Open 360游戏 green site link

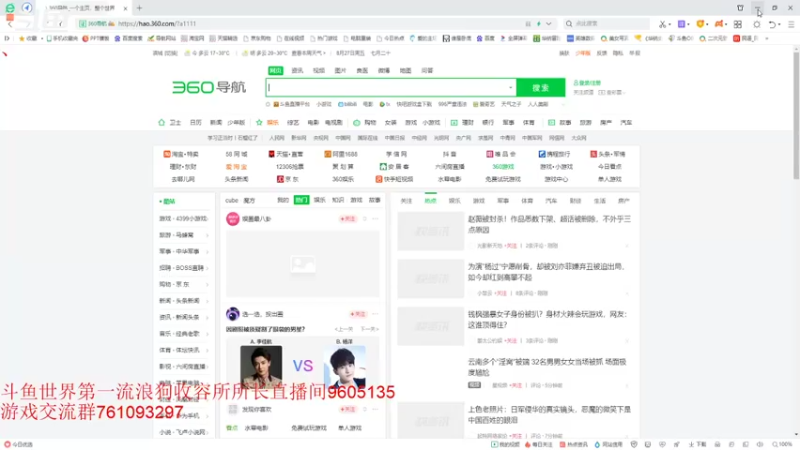[x=503, y=167]
